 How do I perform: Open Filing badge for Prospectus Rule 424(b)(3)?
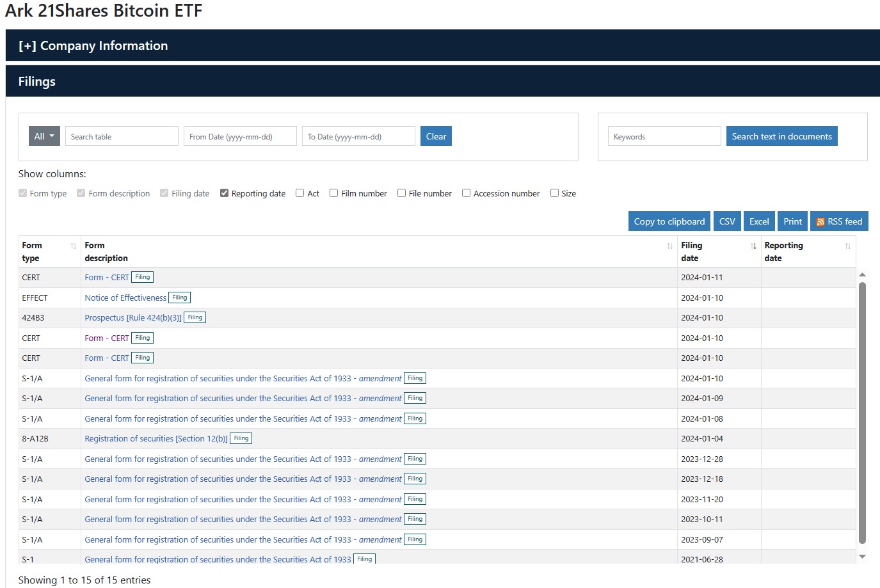pyautogui.click(x=195, y=317)
